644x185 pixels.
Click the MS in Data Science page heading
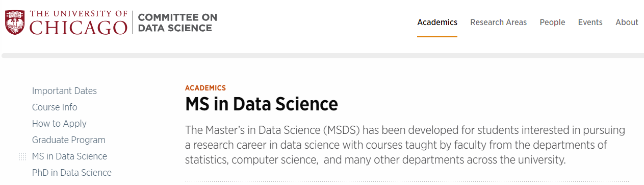262,104
